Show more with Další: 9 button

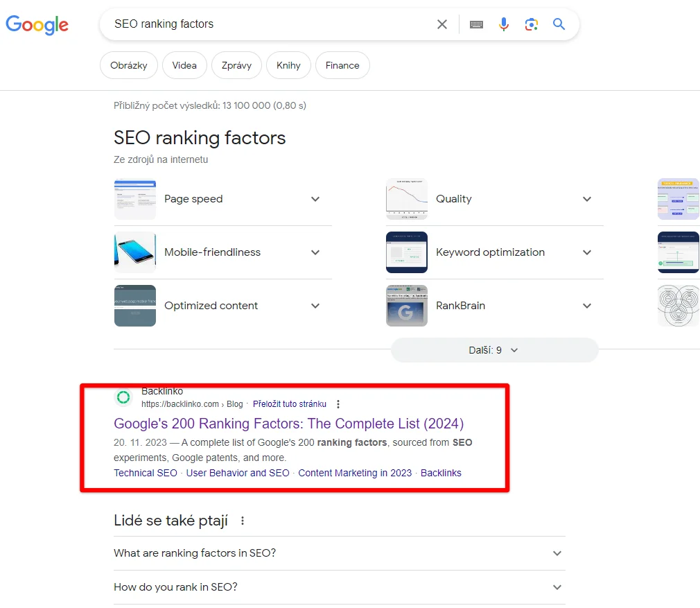(494, 350)
